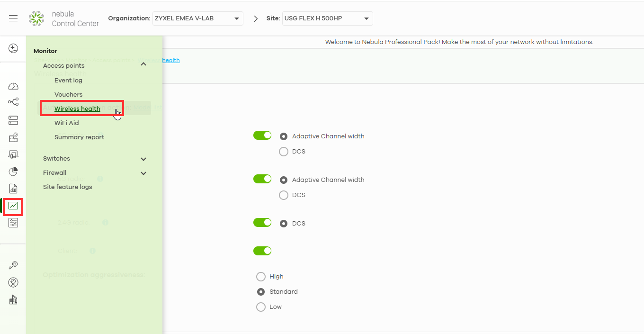
Task: Click the dashboard speedometer icon in sidebar
Action: (x=13, y=86)
